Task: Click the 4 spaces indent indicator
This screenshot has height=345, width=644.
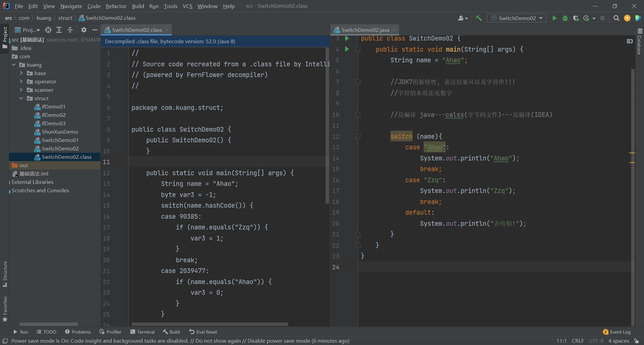Action: (619, 341)
